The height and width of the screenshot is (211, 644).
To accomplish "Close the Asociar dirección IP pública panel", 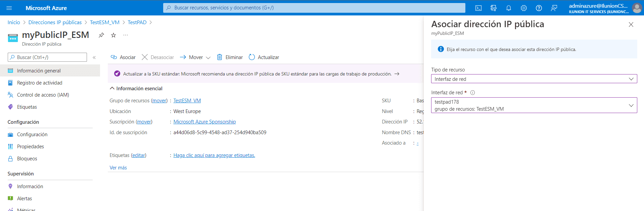I will coord(631,24).
